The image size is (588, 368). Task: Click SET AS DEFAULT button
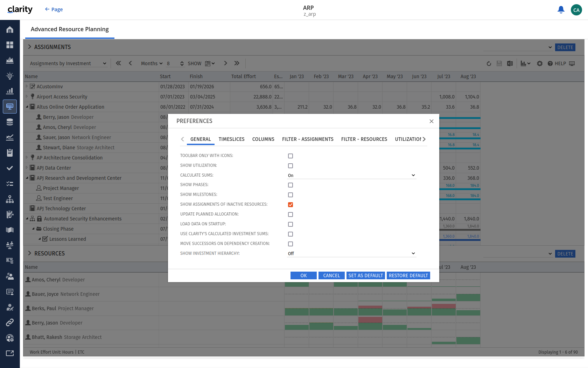[366, 275]
